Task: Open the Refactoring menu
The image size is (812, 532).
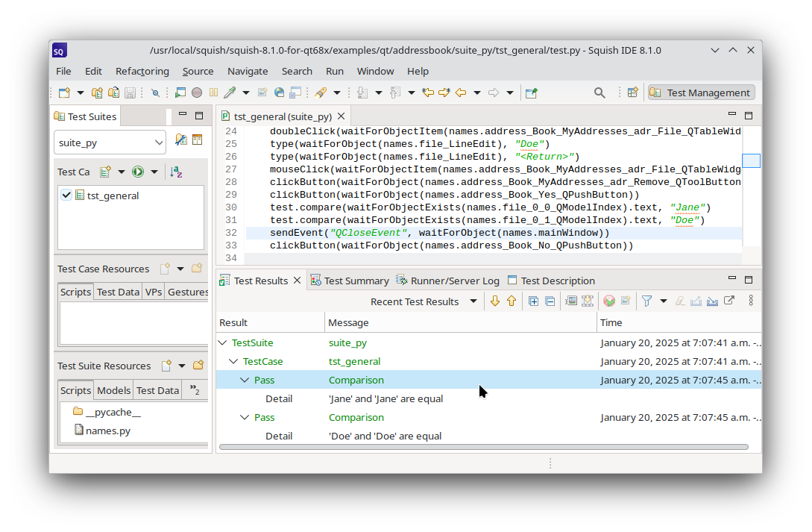Action: coord(142,71)
